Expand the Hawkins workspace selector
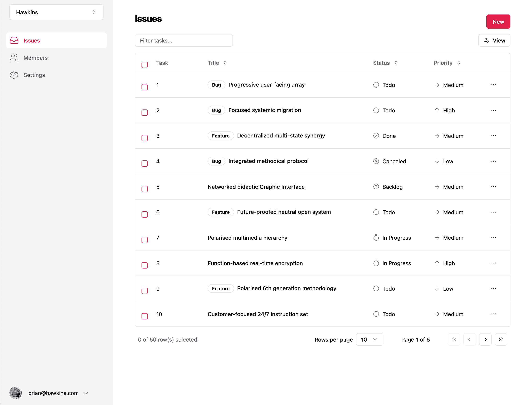Viewport: 532px width, 405px height. coord(55,12)
